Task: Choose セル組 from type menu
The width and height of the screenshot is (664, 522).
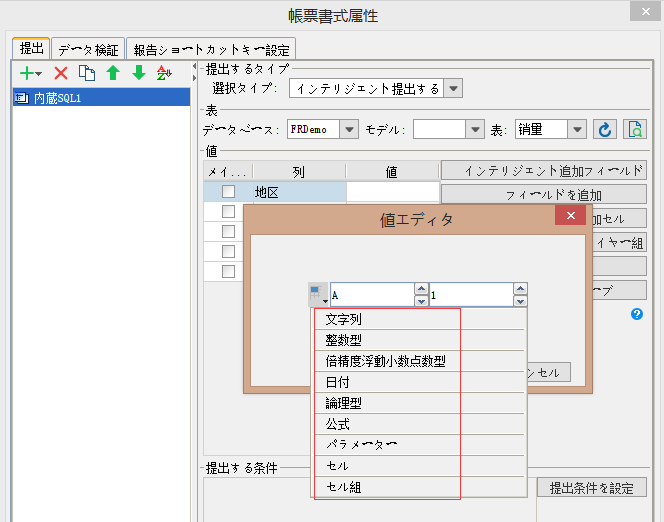Action: click(x=419, y=487)
